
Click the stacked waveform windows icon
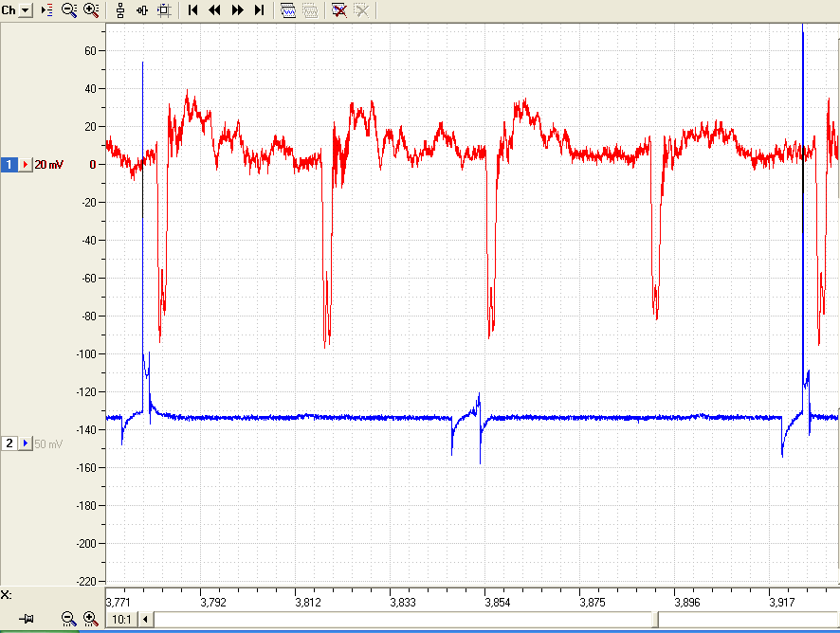[288, 10]
